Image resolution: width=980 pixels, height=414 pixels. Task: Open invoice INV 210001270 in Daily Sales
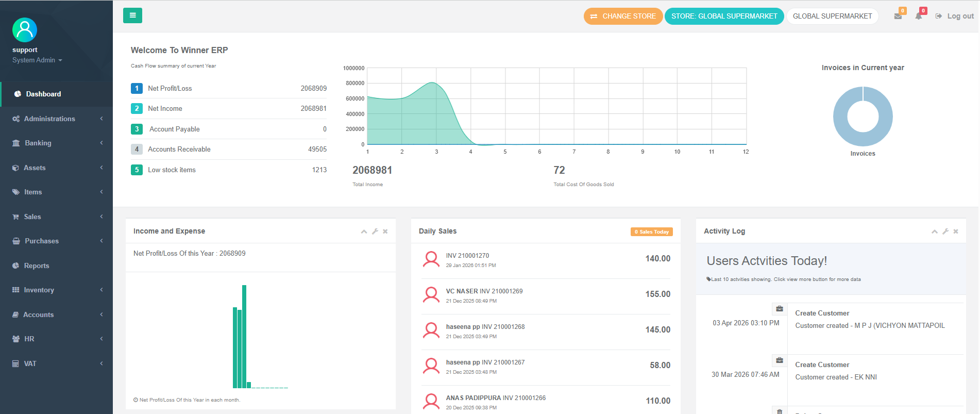[x=467, y=256]
